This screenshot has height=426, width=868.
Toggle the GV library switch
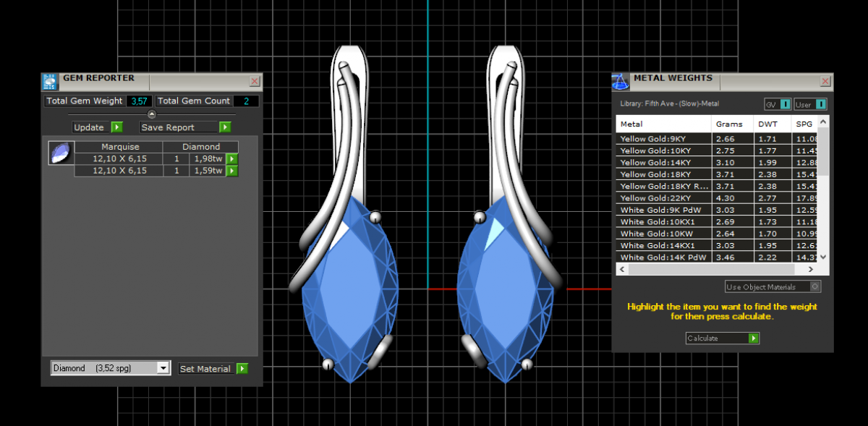[786, 105]
